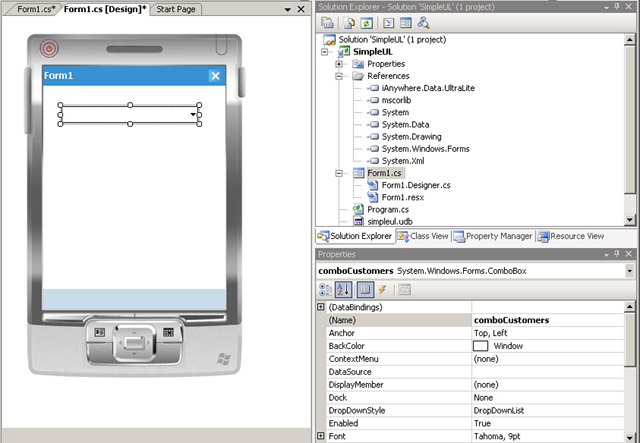This screenshot has width=640, height=443.
Task: Select the mscorlib reference
Action: click(x=396, y=100)
